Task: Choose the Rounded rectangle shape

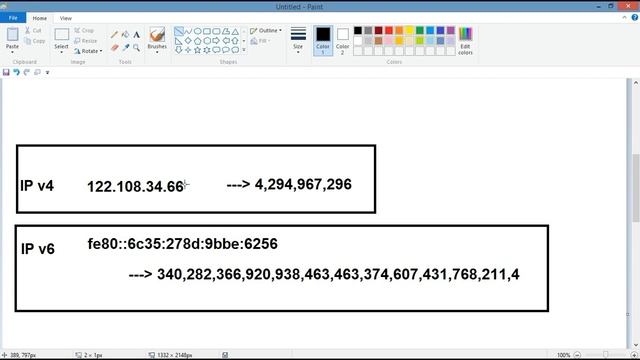Action: click(x=216, y=31)
